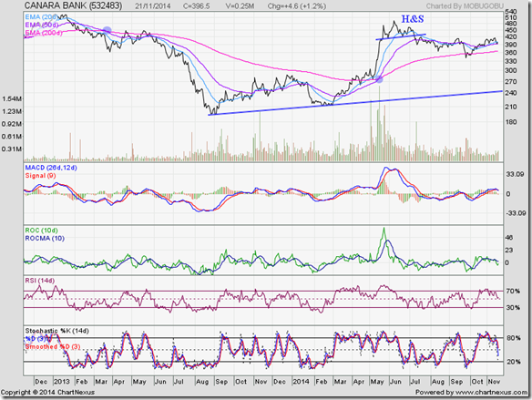Click the EMA (50d) legend label

coord(41,25)
